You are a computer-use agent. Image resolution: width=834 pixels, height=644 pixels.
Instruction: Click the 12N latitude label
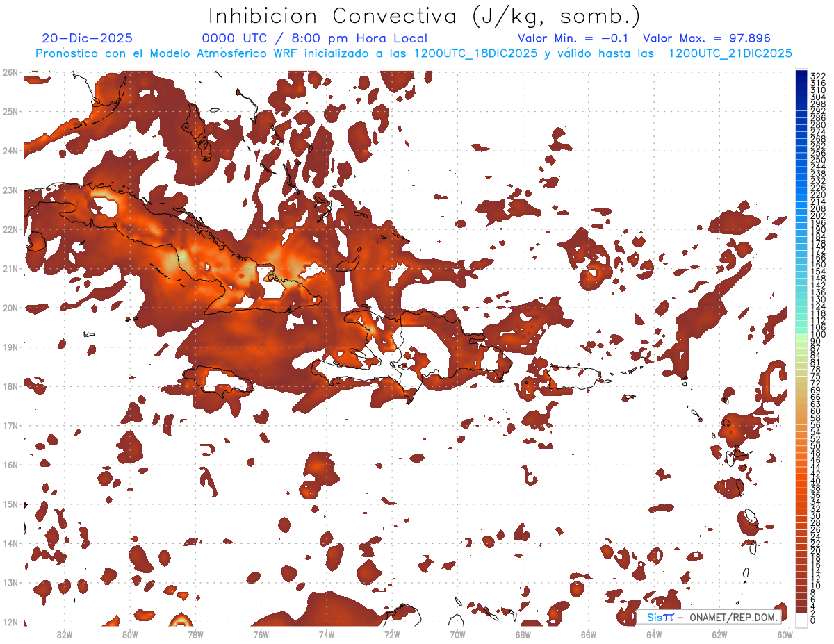coord(10,622)
